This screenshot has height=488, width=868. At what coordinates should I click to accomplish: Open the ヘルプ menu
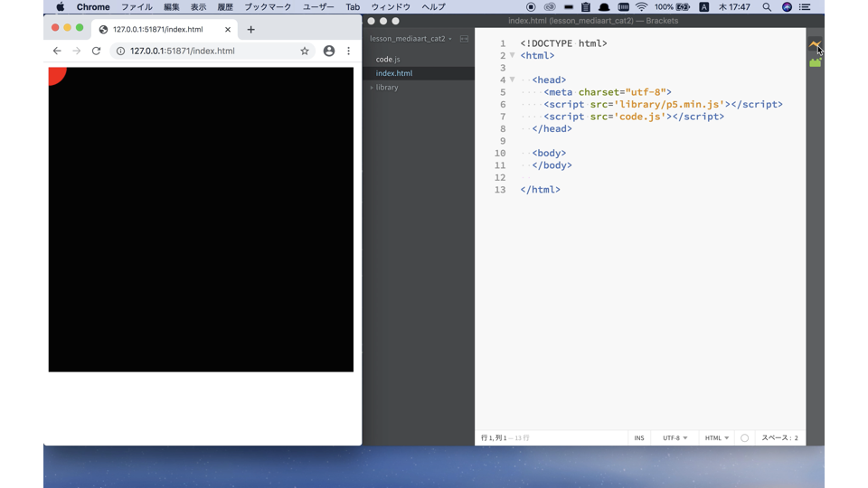click(433, 7)
